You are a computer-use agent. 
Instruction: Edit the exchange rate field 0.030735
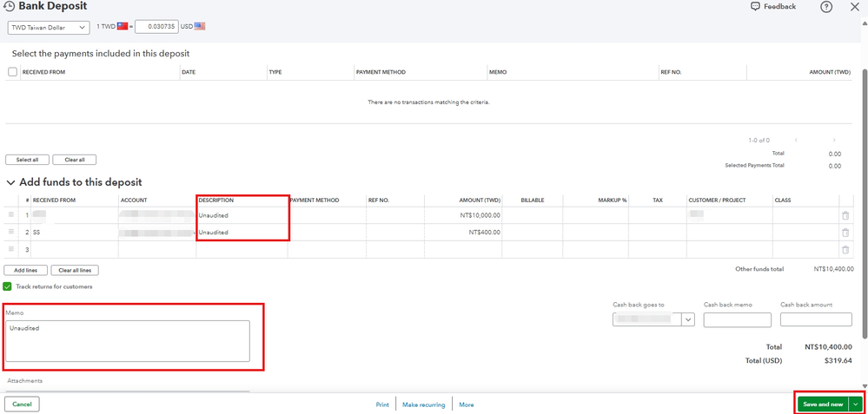pyautogui.click(x=156, y=27)
